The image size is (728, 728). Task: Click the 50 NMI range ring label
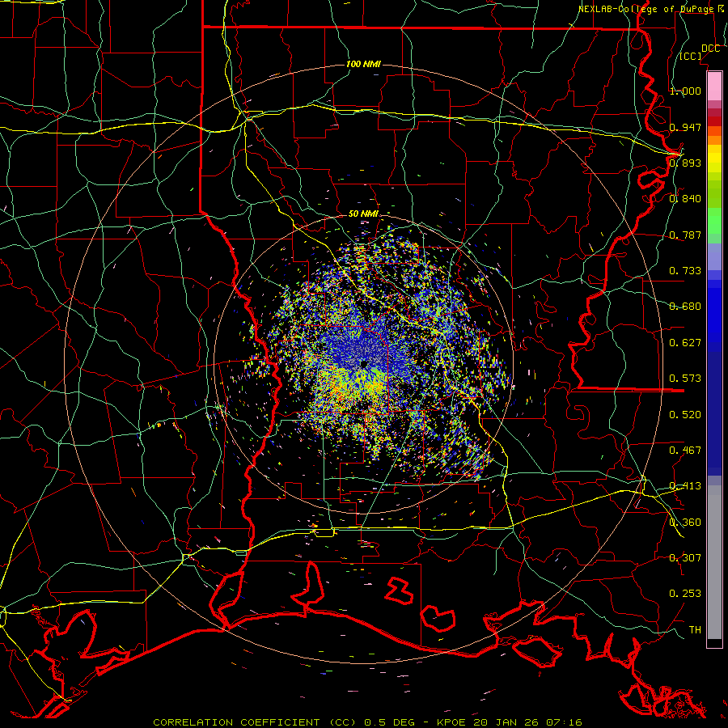[363, 214]
